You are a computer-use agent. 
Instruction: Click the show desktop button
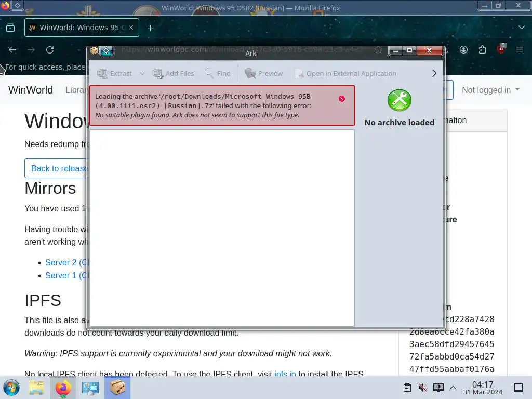coord(518,388)
